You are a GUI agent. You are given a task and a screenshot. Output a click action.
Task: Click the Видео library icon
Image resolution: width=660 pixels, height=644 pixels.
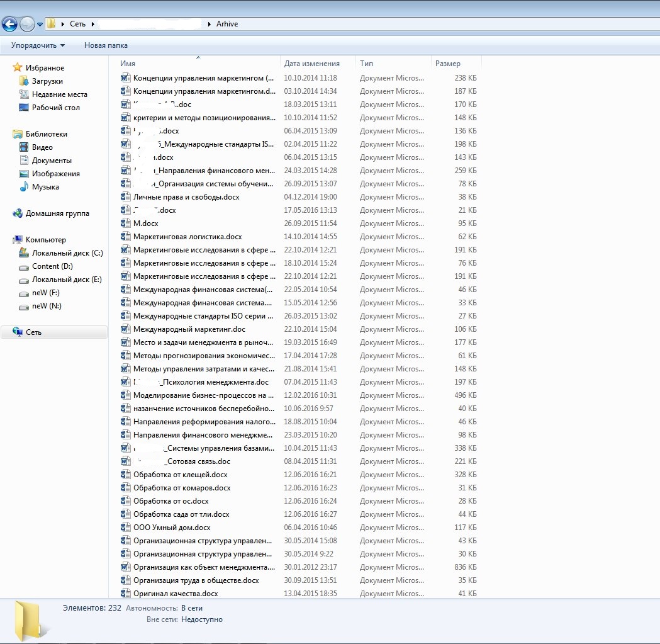tap(24, 147)
